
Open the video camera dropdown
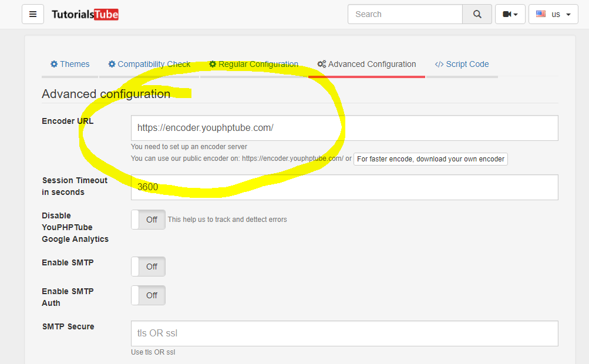coord(510,14)
